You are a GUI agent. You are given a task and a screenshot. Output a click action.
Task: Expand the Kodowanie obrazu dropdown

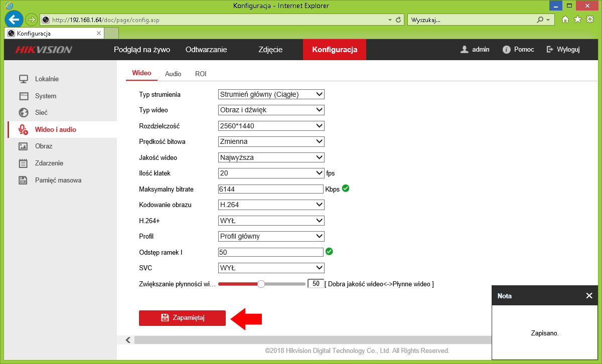tap(271, 205)
